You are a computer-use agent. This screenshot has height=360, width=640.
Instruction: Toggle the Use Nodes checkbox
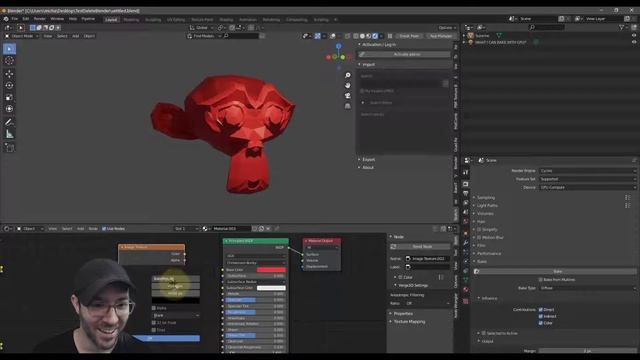point(104,229)
